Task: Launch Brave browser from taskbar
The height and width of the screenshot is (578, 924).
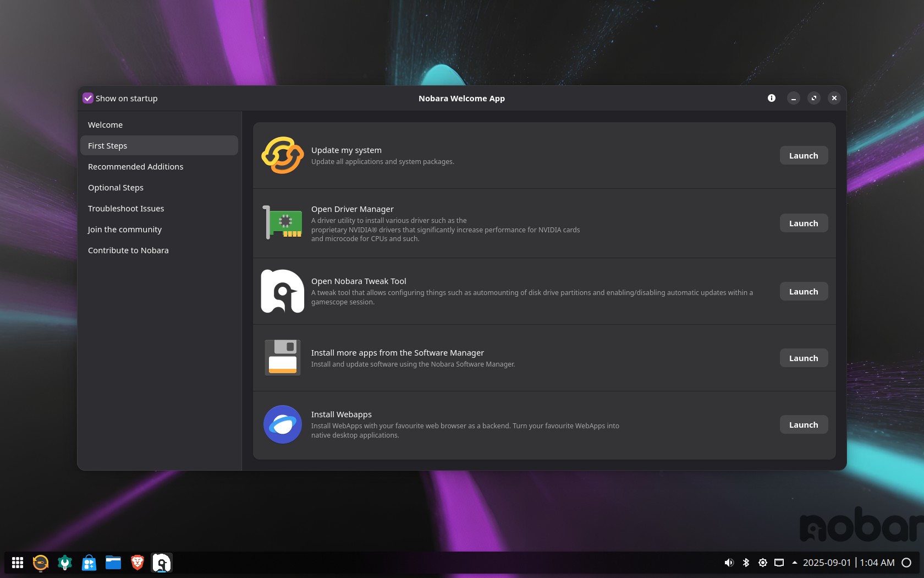Action: pyautogui.click(x=137, y=563)
